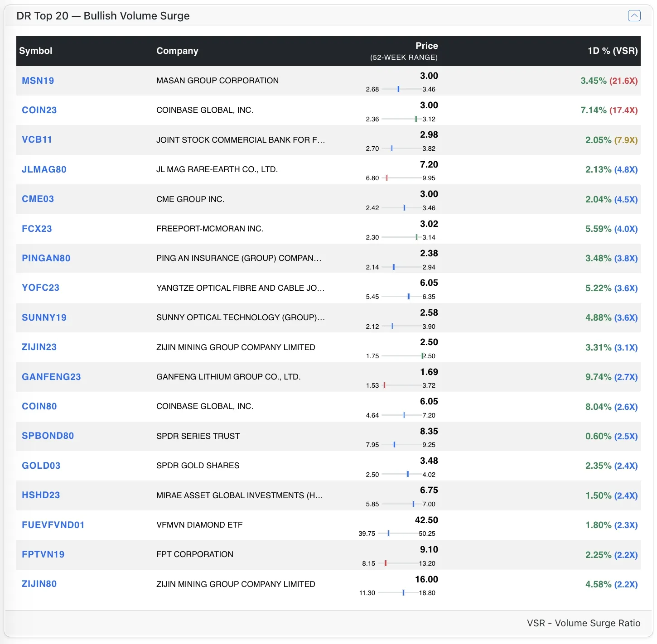Click SPDR GOLD SHARES company name
This screenshot has width=657, height=644.
[198, 466]
